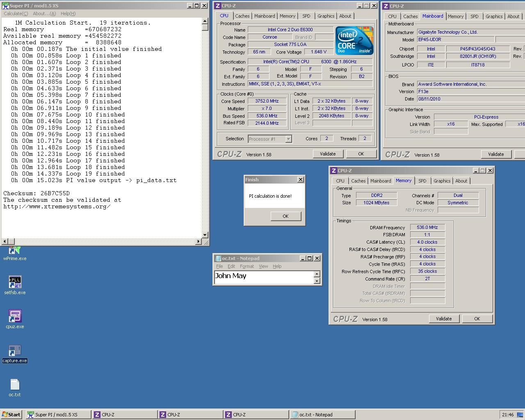
Task: Click the DRAM Frequency 536.0 MHz value
Action: [427, 227]
